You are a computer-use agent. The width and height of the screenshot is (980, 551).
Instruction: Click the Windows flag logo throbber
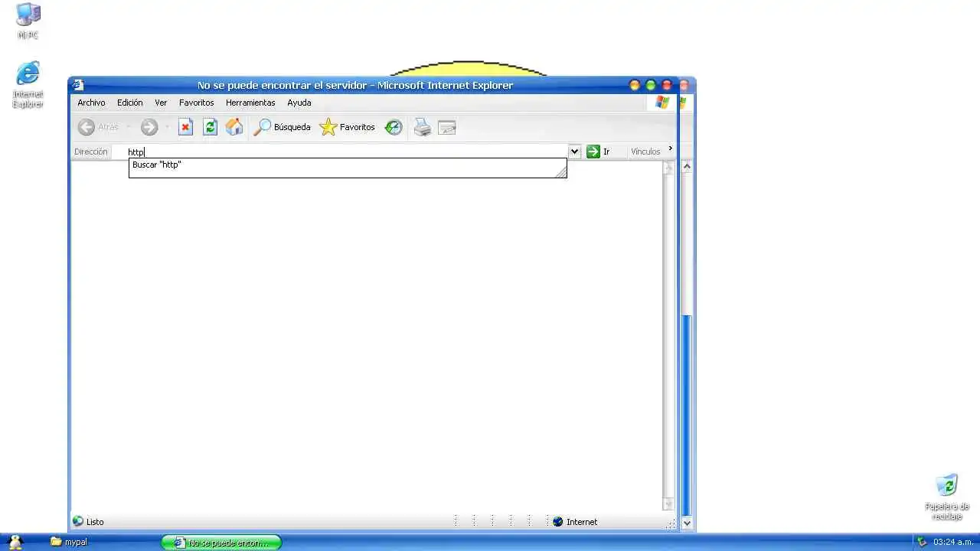[x=662, y=103]
